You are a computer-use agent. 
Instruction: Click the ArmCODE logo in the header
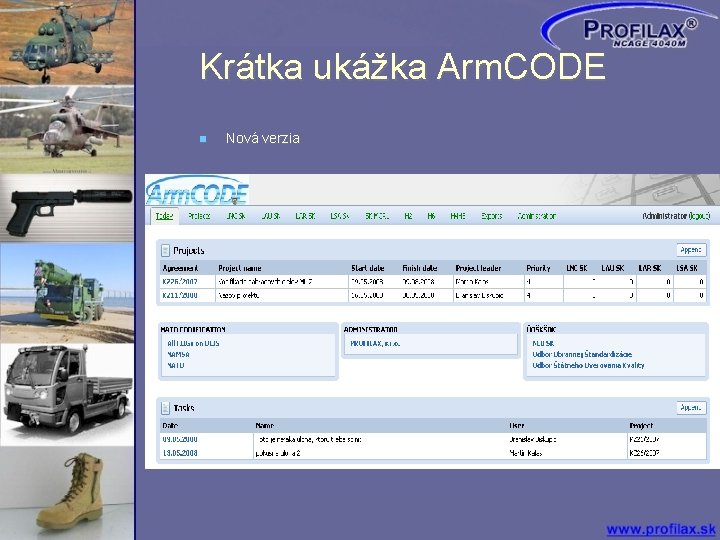pyautogui.click(x=197, y=191)
